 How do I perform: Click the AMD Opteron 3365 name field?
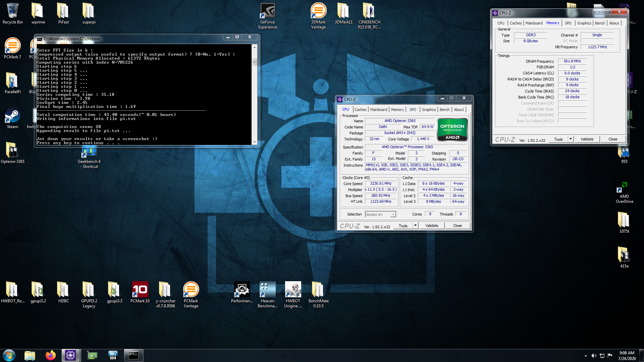pyautogui.click(x=400, y=121)
